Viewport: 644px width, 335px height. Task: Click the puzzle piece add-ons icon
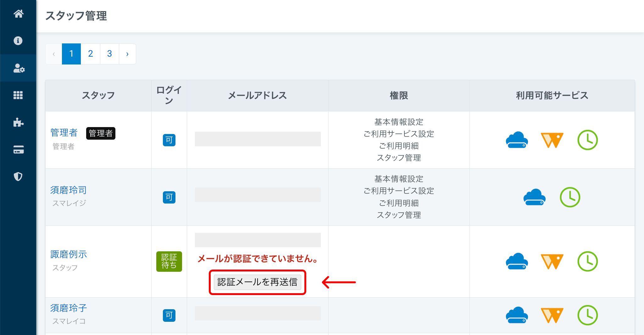(18, 122)
